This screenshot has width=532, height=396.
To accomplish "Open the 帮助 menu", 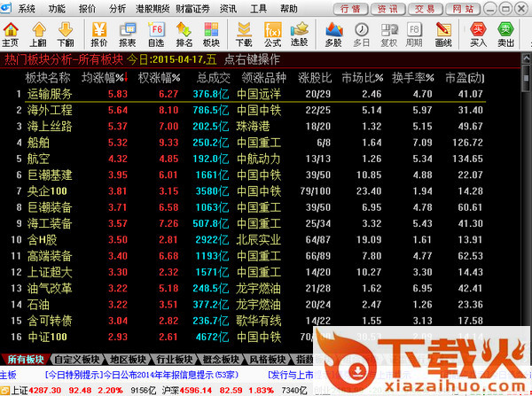I will click(x=289, y=9).
